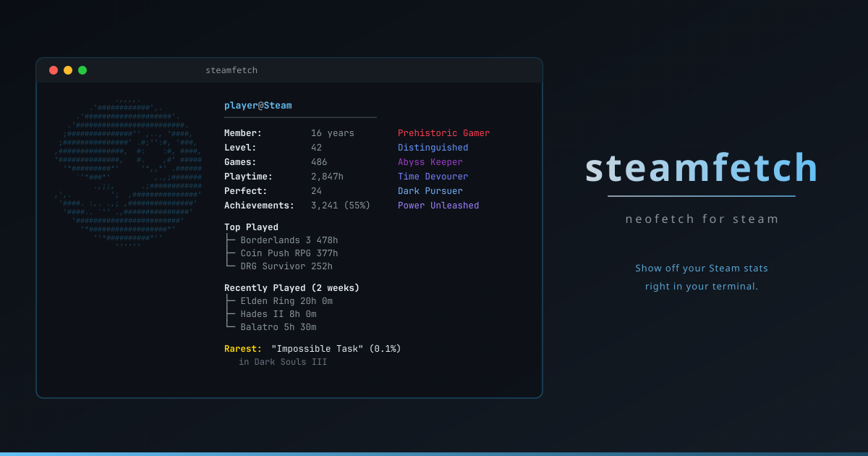
Task: Click the neofetch for steam tagline
Action: [701, 219]
